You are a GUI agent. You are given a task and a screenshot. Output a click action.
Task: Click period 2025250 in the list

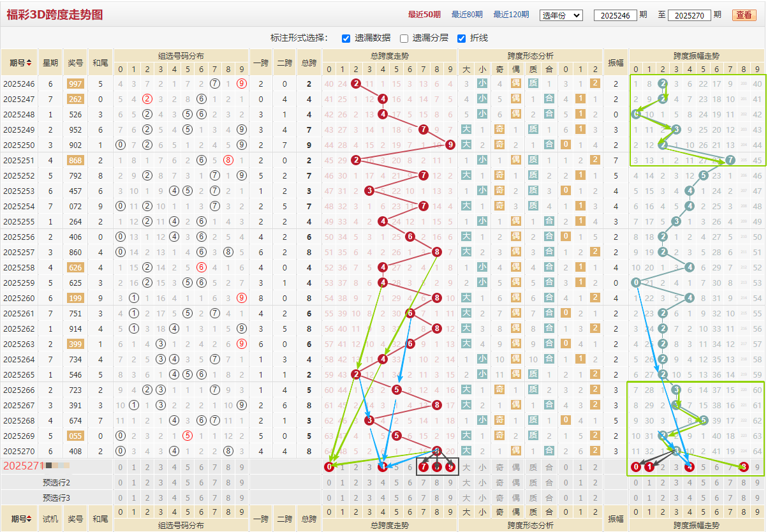pos(19,145)
